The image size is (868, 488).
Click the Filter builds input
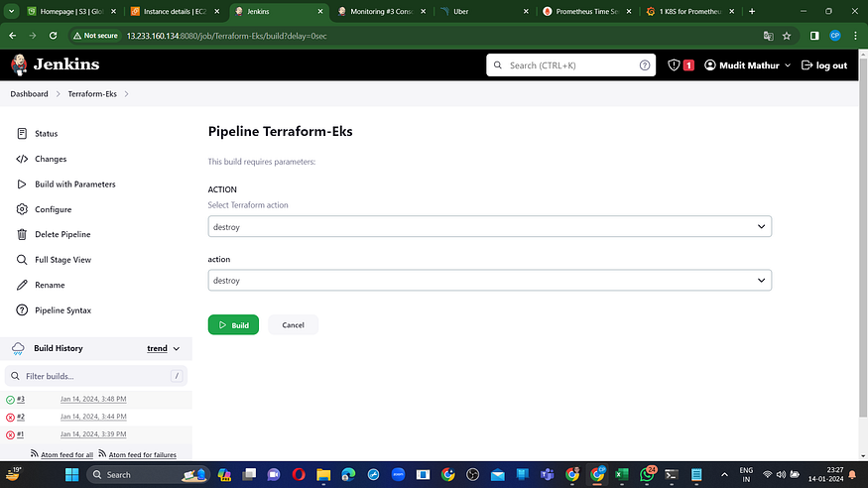(x=96, y=376)
